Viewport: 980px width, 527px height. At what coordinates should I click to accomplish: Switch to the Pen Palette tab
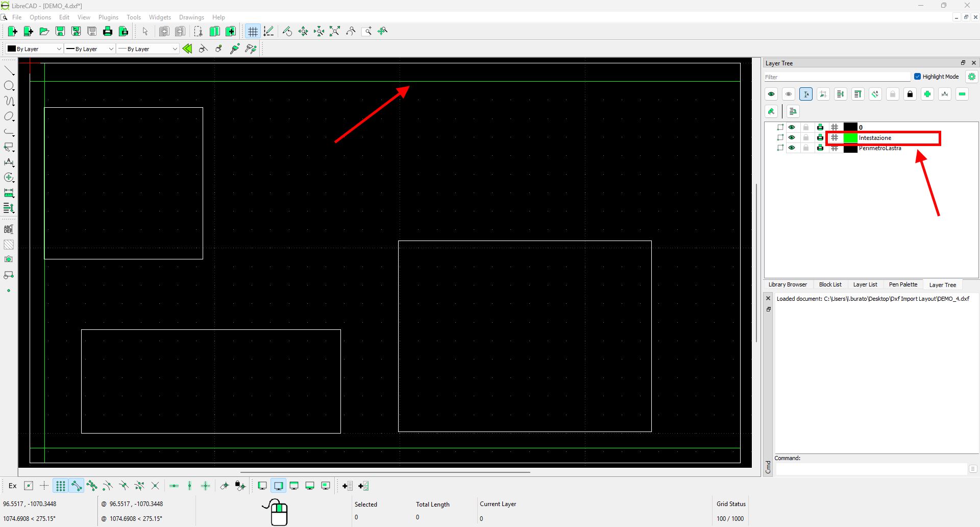903,285
